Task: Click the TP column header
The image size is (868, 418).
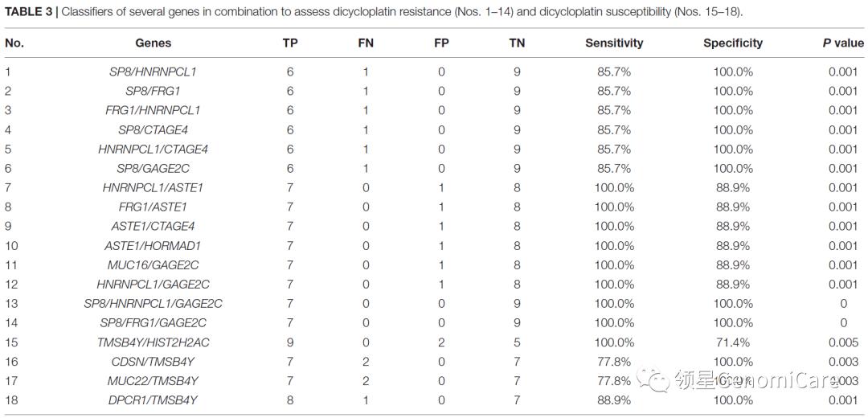Action: (290, 43)
